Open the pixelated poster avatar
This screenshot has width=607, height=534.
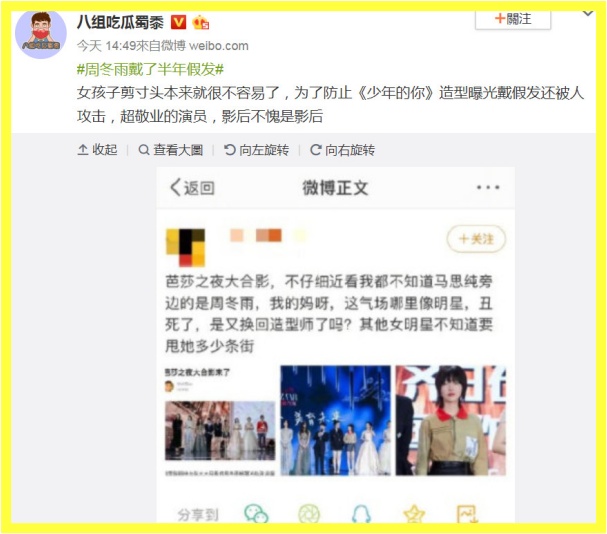[x=185, y=247]
